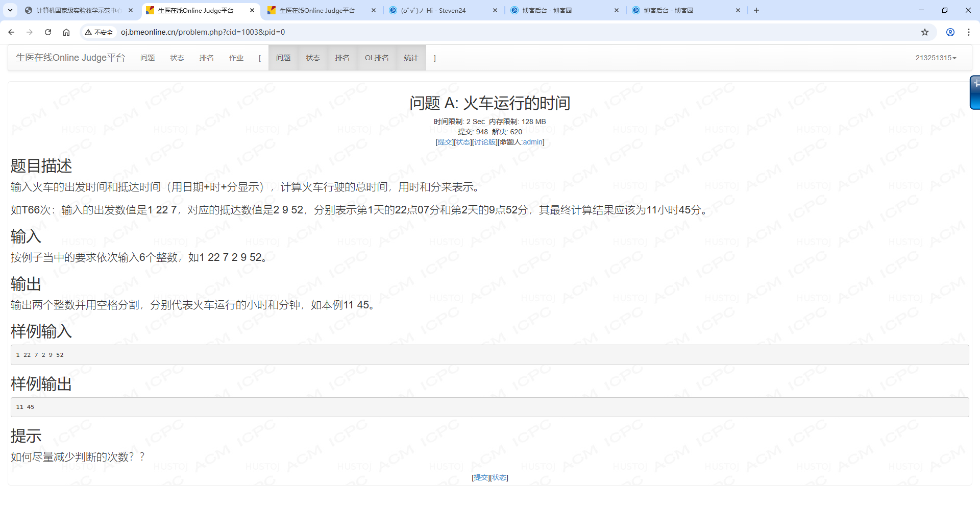The width and height of the screenshot is (980, 531).
Task: Close the Hi - Steven24 tab
Action: pos(495,10)
